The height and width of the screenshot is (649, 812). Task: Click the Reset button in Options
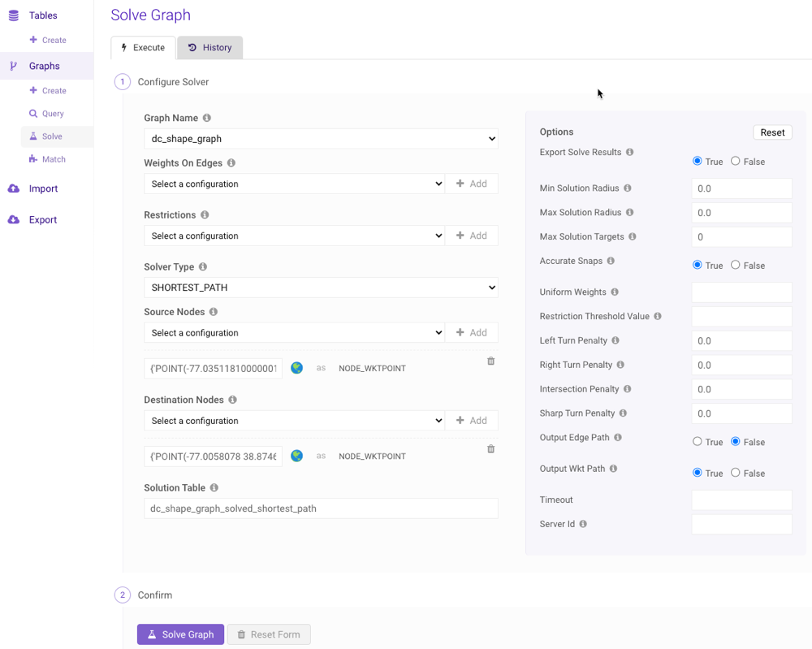click(x=772, y=132)
